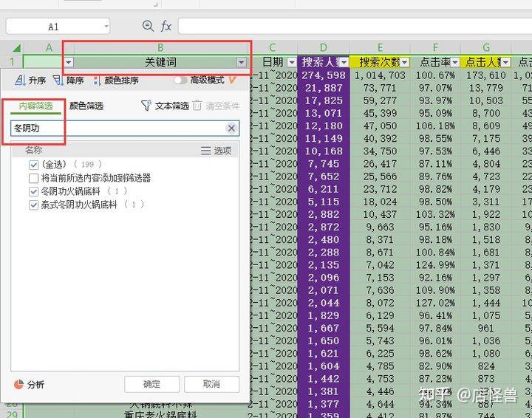Click the 名称 list column header
This screenshot has width=532, height=418.
[33, 150]
